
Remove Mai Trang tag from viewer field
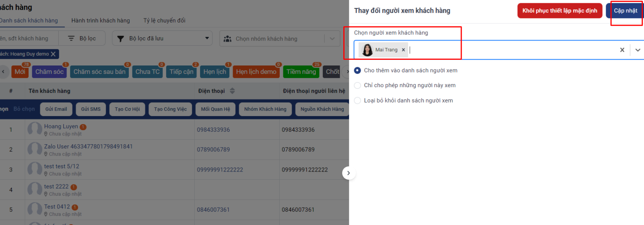point(403,50)
